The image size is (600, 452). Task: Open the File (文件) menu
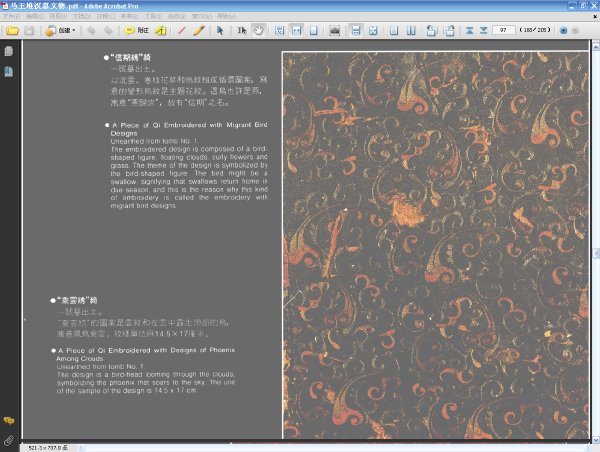pos(11,16)
